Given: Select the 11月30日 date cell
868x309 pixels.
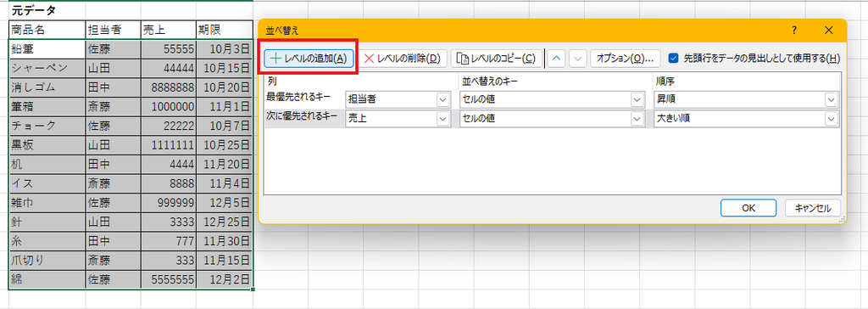Looking at the screenshot, I should pyautogui.click(x=225, y=241).
